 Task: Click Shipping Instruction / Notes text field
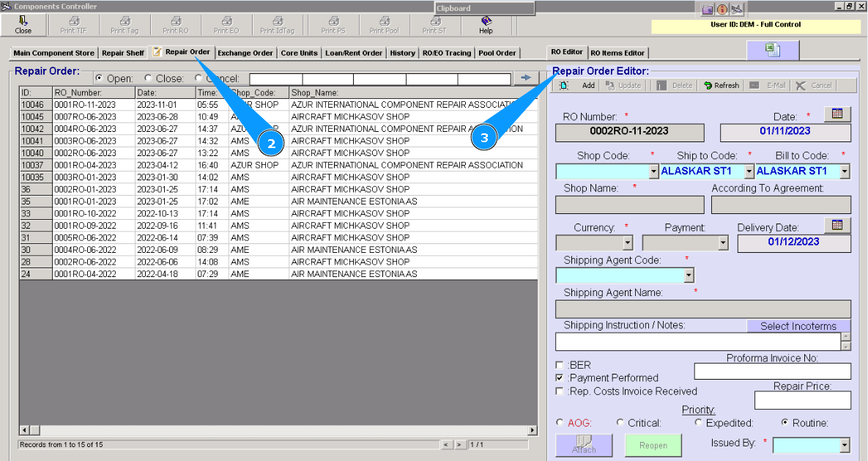tap(697, 342)
